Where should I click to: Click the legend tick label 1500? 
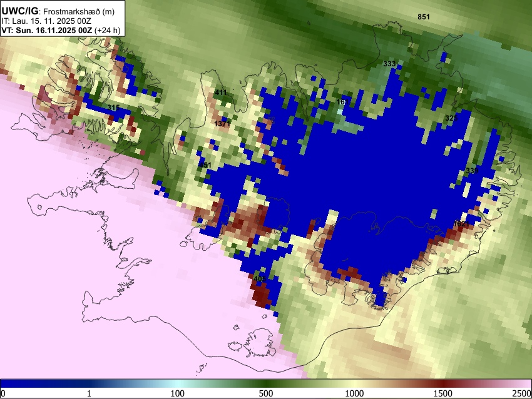(443, 393)
